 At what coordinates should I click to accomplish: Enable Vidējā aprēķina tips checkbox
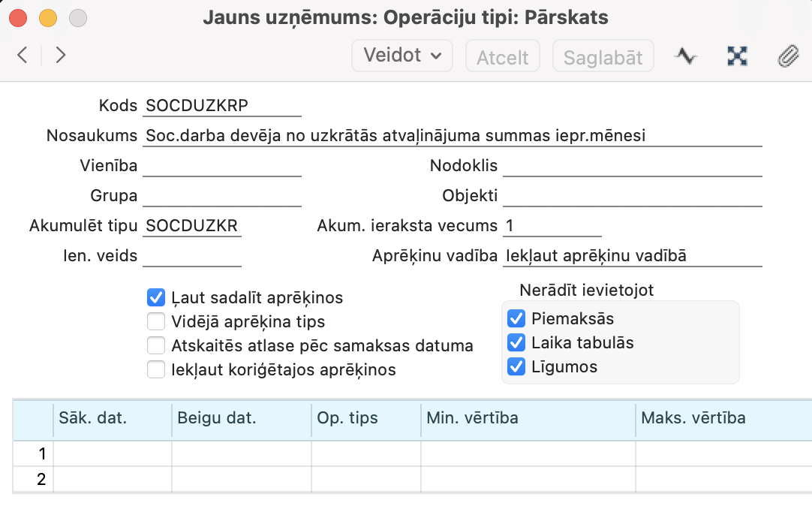pyautogui.click(x=156, y=322)
